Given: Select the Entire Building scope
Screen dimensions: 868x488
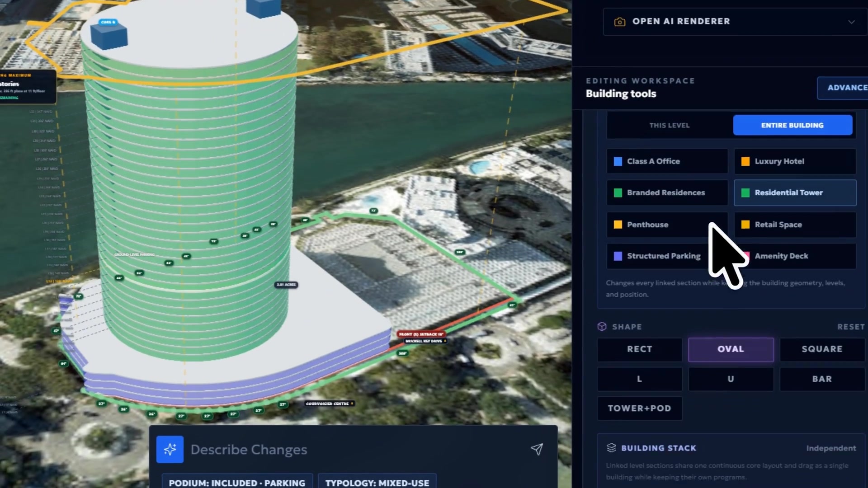Looking at the screenshot, I should point(793,125).
